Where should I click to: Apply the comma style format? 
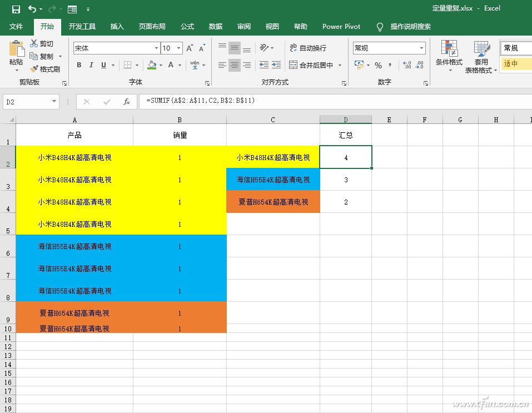point(390,65)
